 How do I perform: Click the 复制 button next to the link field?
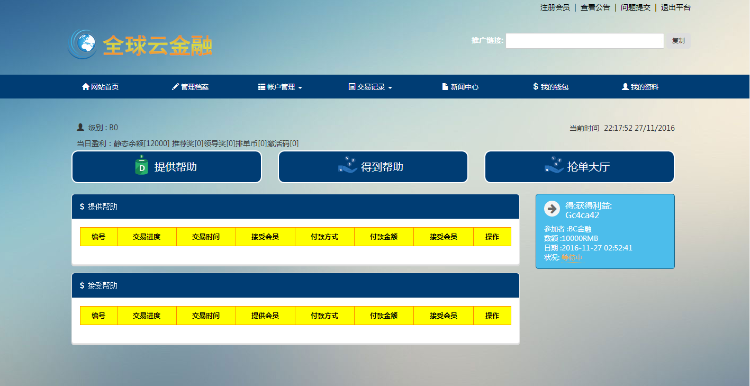pos(678,41)
